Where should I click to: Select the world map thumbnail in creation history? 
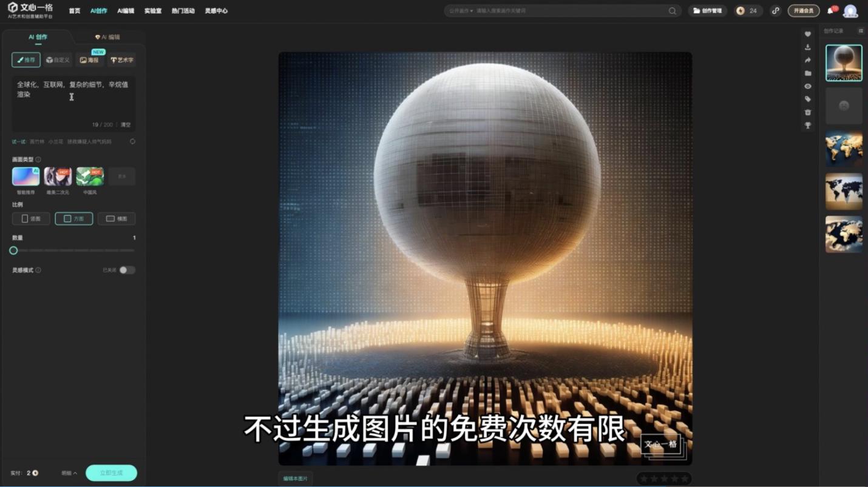coord(844,147)
